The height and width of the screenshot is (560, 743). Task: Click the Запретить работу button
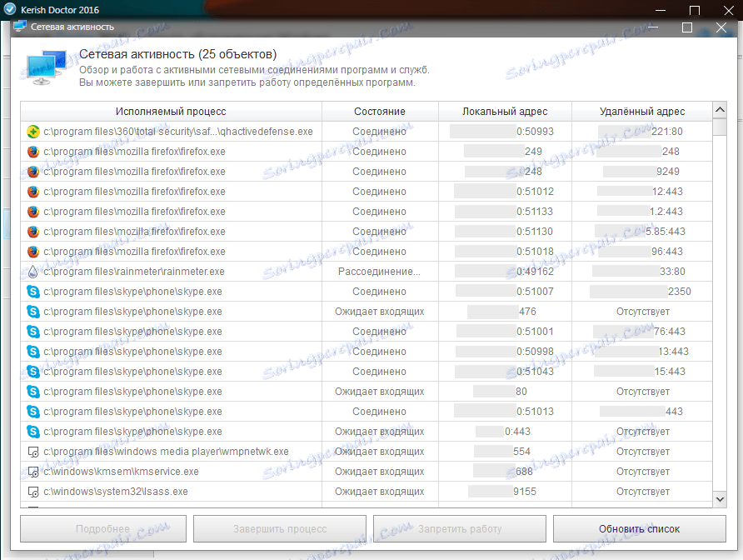tap(460, 528)
